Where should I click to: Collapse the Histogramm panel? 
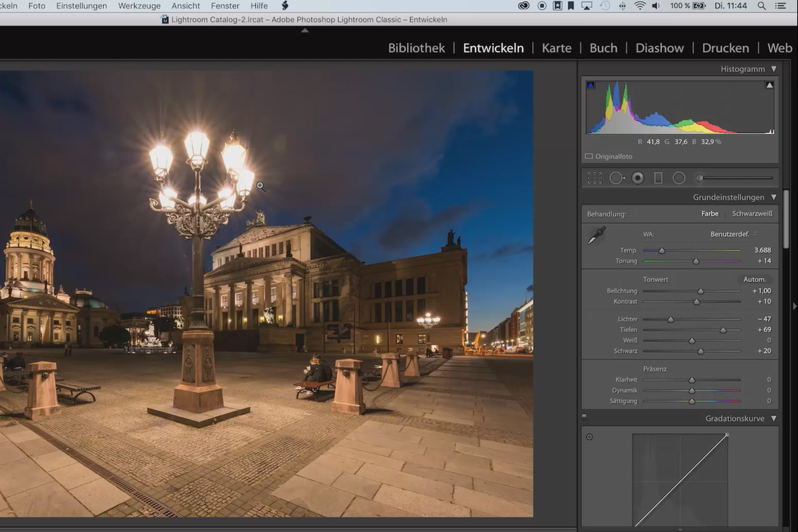773,69
